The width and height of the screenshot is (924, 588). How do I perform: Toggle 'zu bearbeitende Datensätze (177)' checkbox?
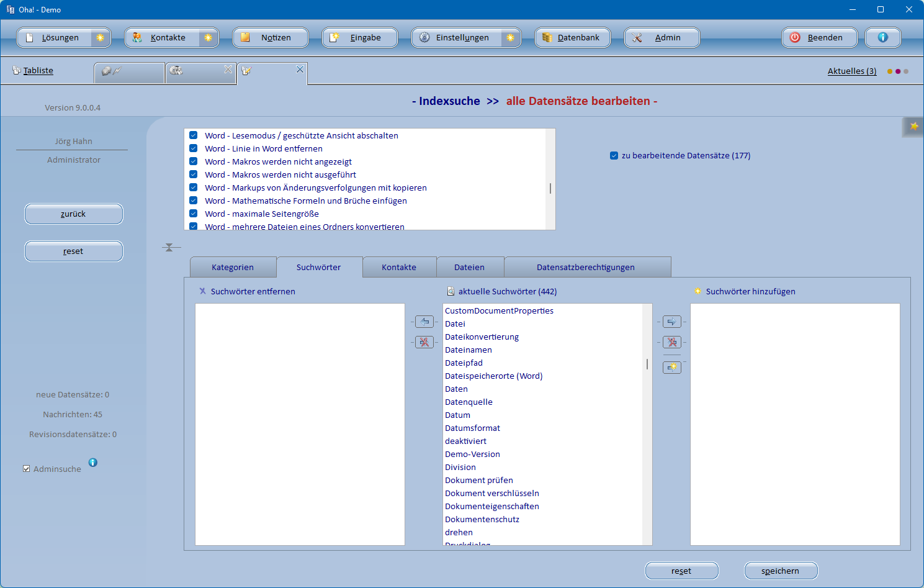click(x=614, y=156)
